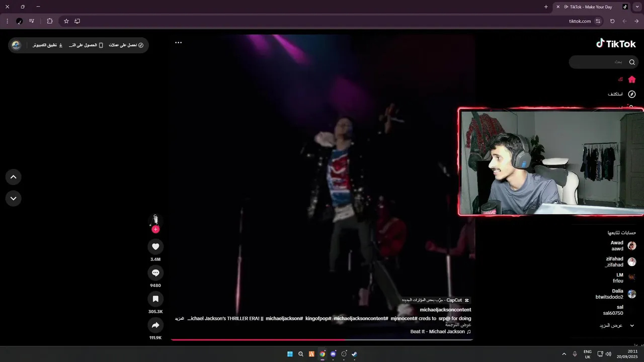
Task: Open the creator avatar above the follow button
Action: point(155,220)
